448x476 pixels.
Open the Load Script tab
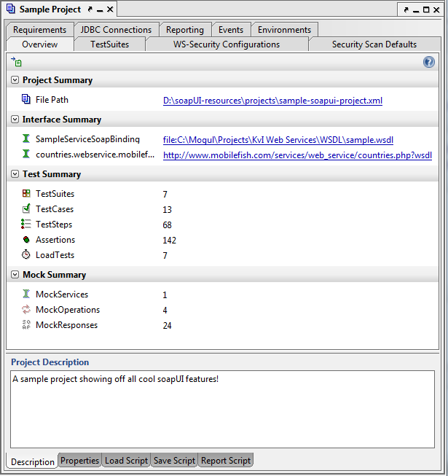point(126,460)
